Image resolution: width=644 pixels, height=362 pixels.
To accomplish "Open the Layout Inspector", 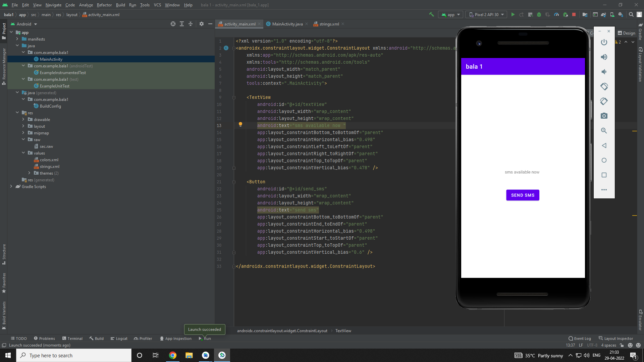I will (x=616, y=339).
